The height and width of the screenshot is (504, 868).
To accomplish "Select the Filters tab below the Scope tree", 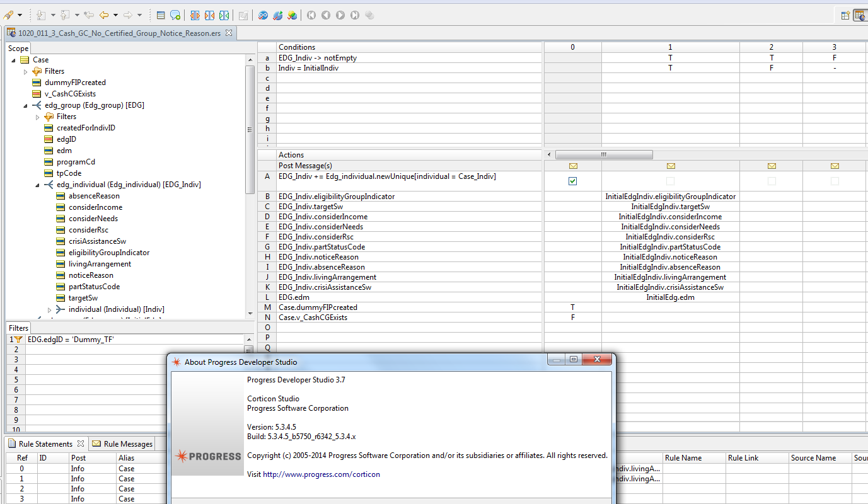I will (18, 328).
